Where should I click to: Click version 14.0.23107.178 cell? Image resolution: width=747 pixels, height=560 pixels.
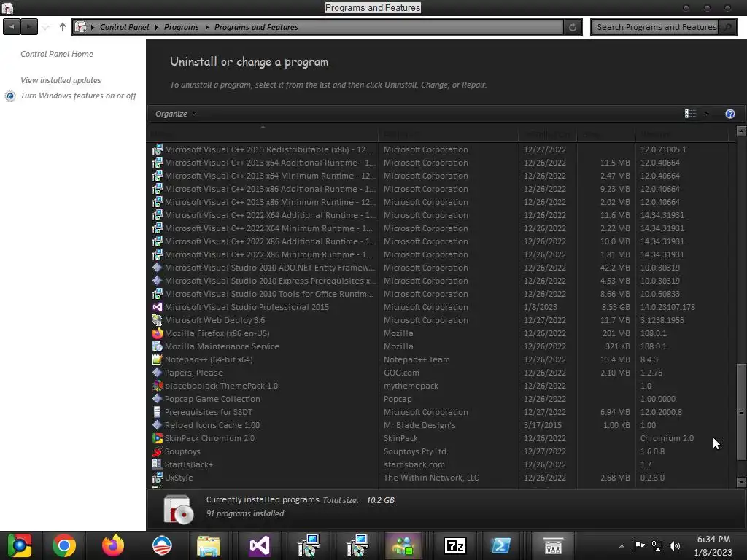(x=667, y=307)
